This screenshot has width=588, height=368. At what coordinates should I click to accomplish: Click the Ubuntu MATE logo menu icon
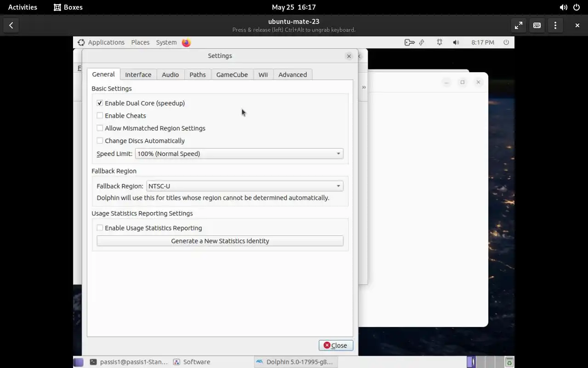point(81,42)
